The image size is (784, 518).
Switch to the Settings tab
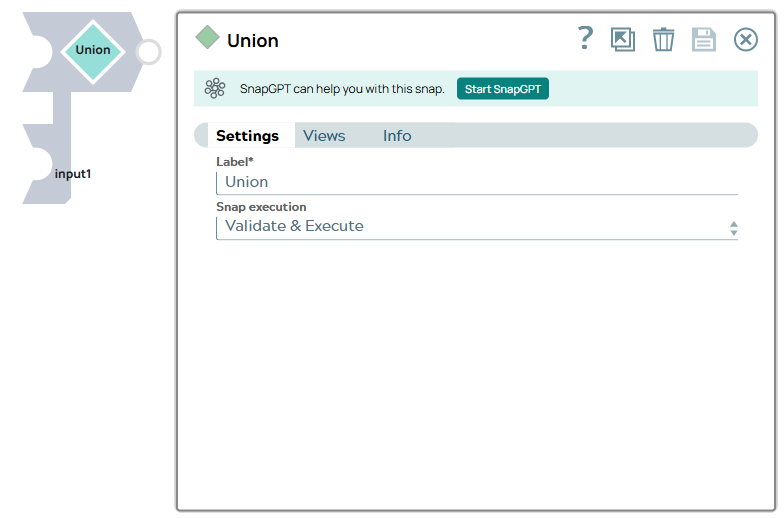[x=247, y=136]
